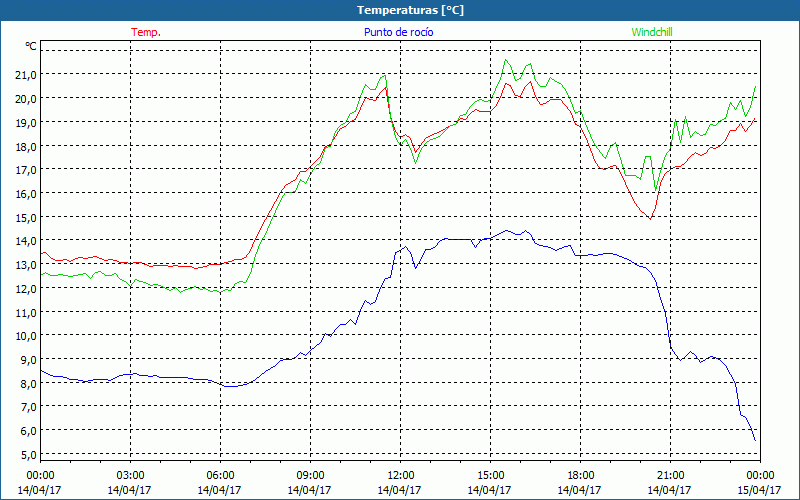Click the 19,0 value on the Y axis
Viewport: 800px width, 500px height.
tap(27, 122)
